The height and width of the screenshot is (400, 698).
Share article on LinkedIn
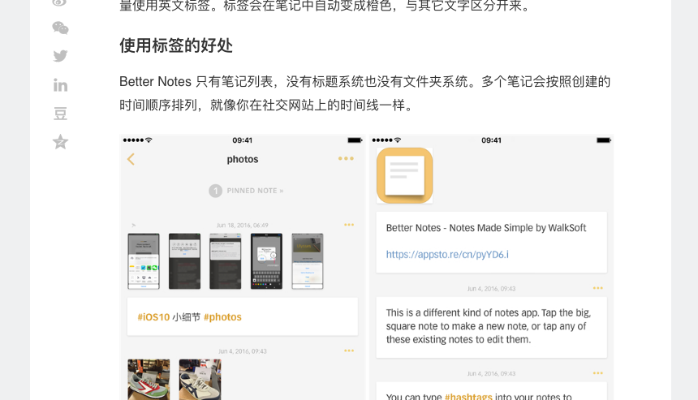(x=60, y=85)
